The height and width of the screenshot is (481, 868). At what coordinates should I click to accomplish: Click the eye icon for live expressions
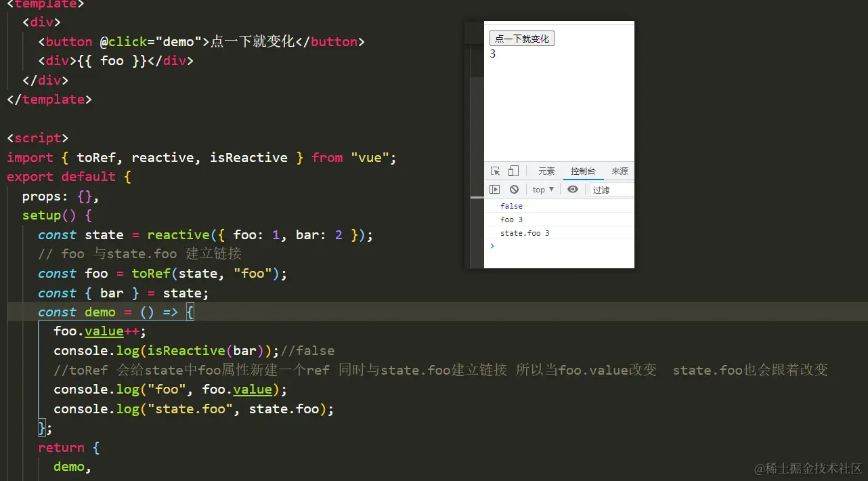pyautogui.click(x=573, y=190)
